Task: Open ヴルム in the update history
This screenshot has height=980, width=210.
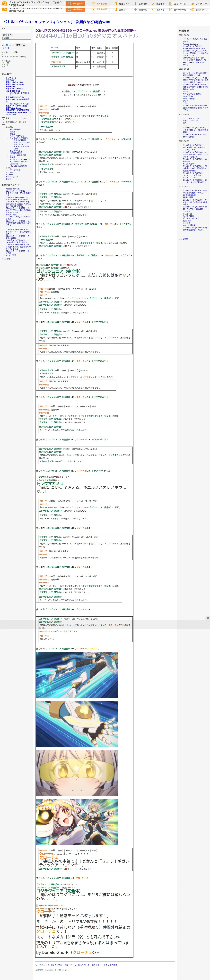Action: 186,65
